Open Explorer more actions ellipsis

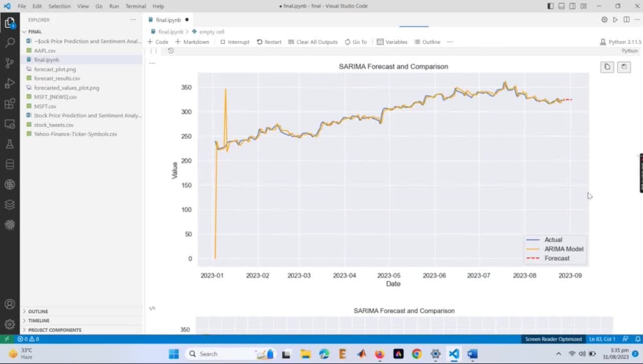tap(133, 20)
